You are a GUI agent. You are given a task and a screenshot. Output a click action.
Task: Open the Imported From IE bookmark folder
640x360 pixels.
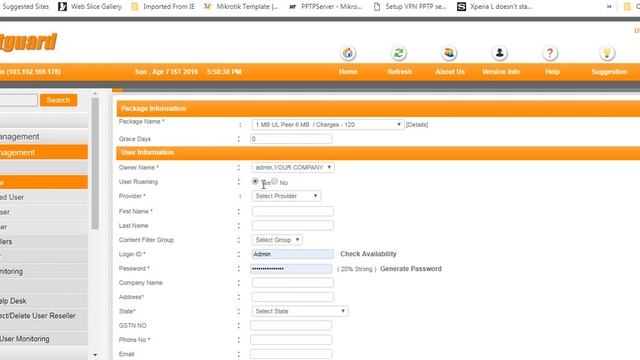point(162,7)
